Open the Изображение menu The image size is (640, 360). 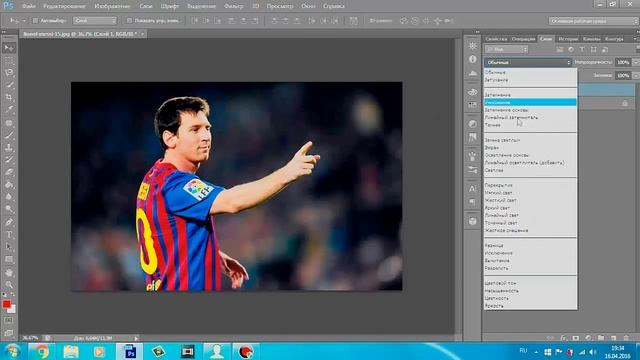[x=112, y=6]
